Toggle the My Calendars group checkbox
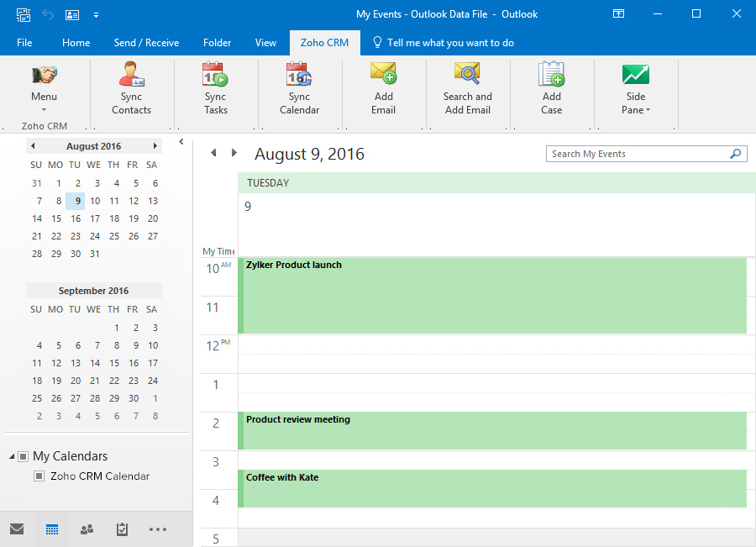756x547 pixels. [23, 457]
